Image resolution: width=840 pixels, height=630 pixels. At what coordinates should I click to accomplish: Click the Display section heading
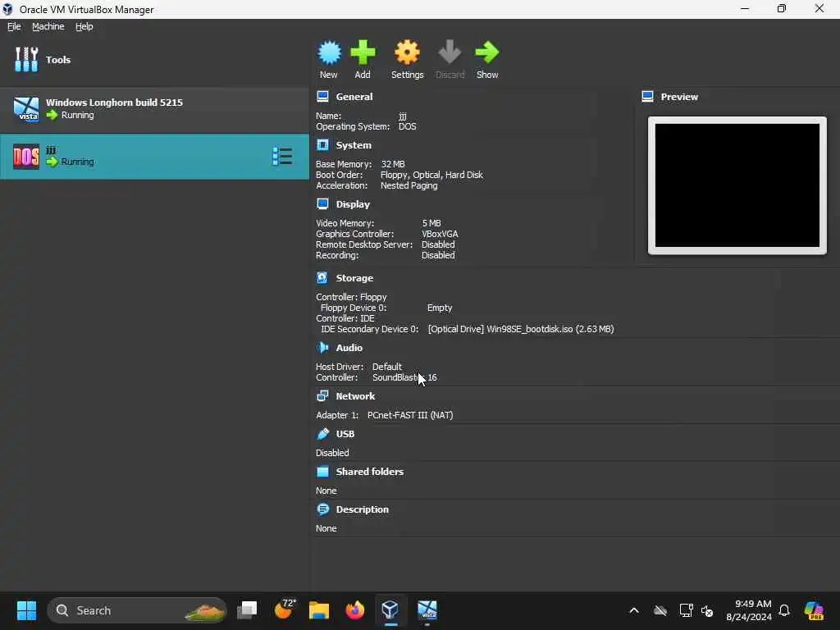pos(353,203)
